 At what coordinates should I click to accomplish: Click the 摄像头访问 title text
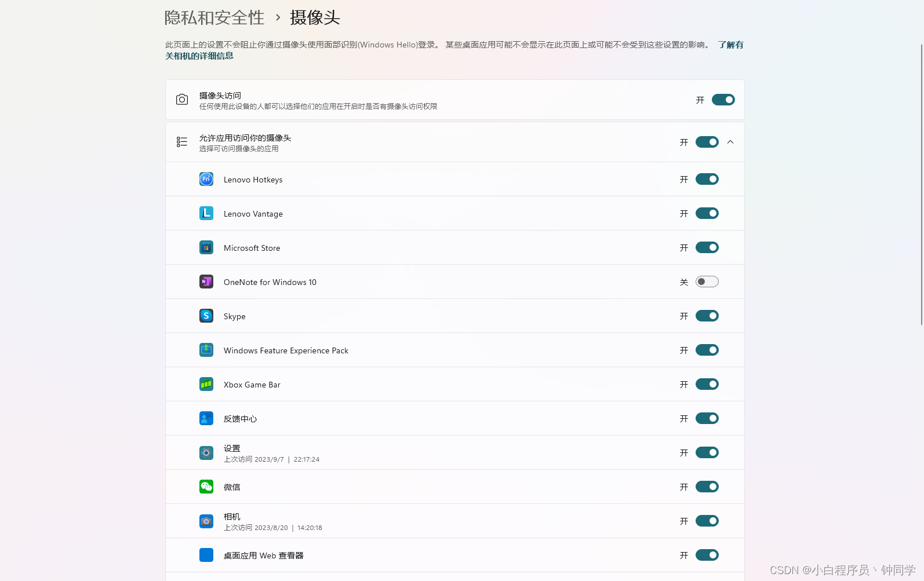220,96
